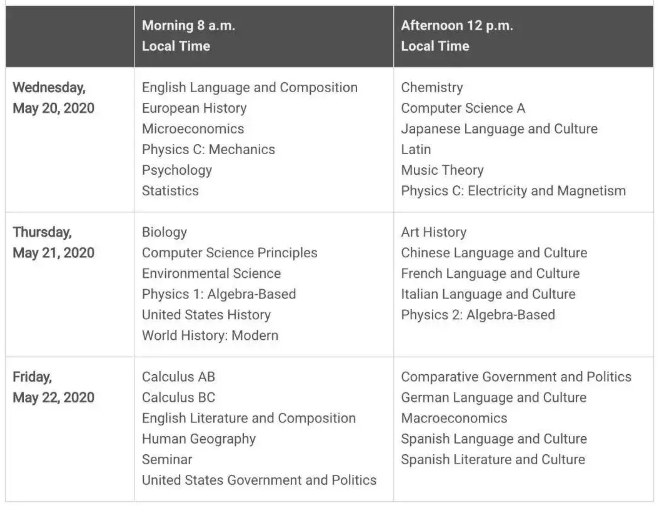Click the Microeconomics exam entry
The width and height of the screenshot is (658, 506).
193,129
